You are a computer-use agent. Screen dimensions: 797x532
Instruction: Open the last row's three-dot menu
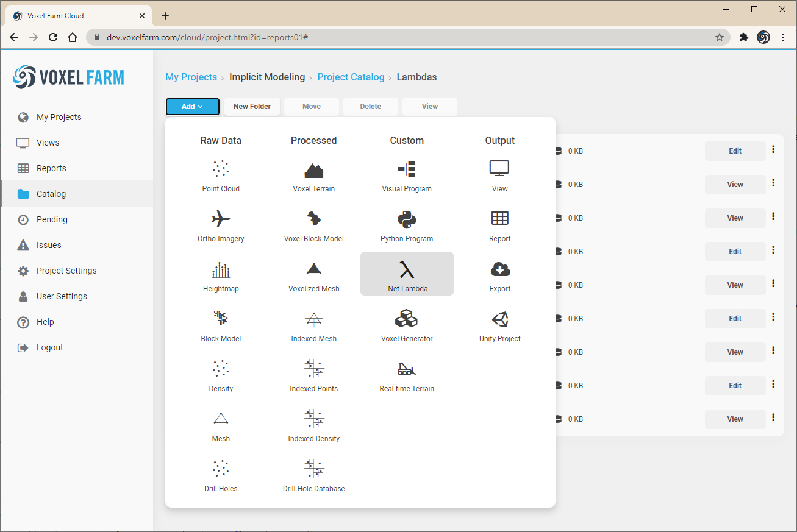tap(773, 417)
